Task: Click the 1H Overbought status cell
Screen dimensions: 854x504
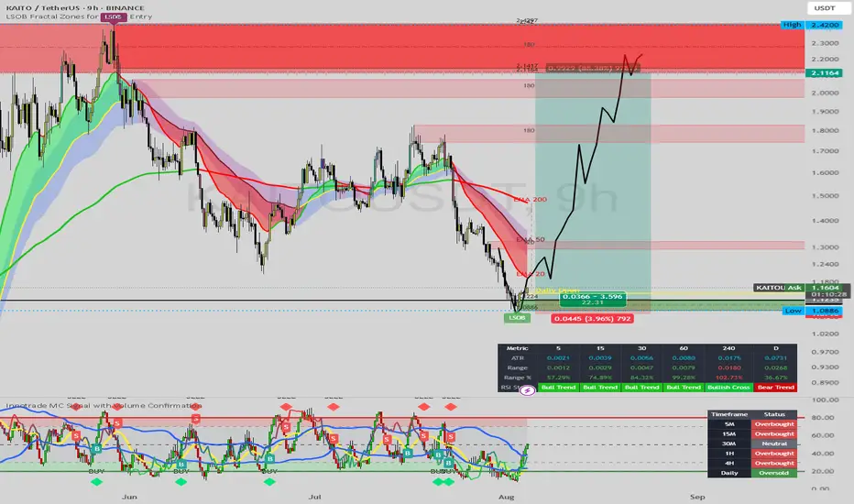Action: tap(774, 454)
